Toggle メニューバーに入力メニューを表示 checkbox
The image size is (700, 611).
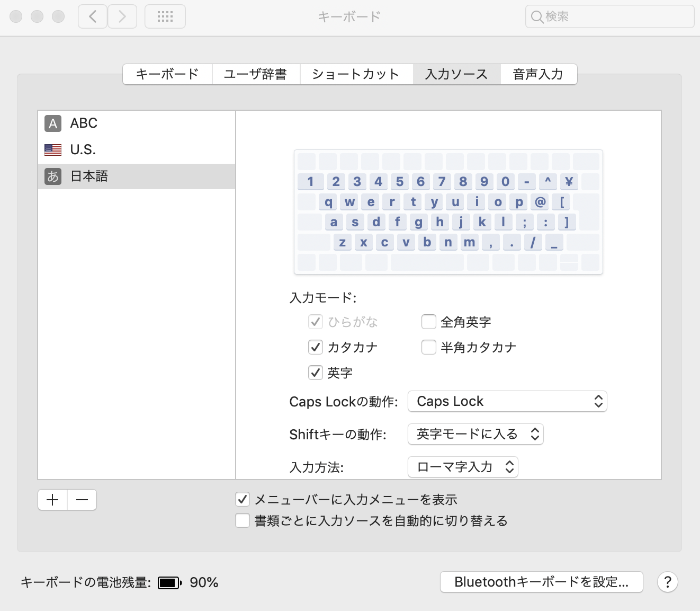(243, 499)
